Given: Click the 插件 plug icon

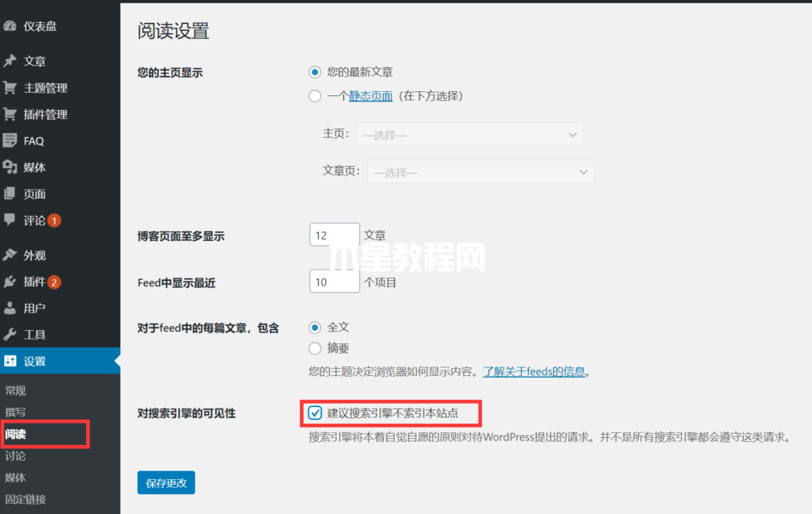Looking at the screenshot, I should 10,282.
